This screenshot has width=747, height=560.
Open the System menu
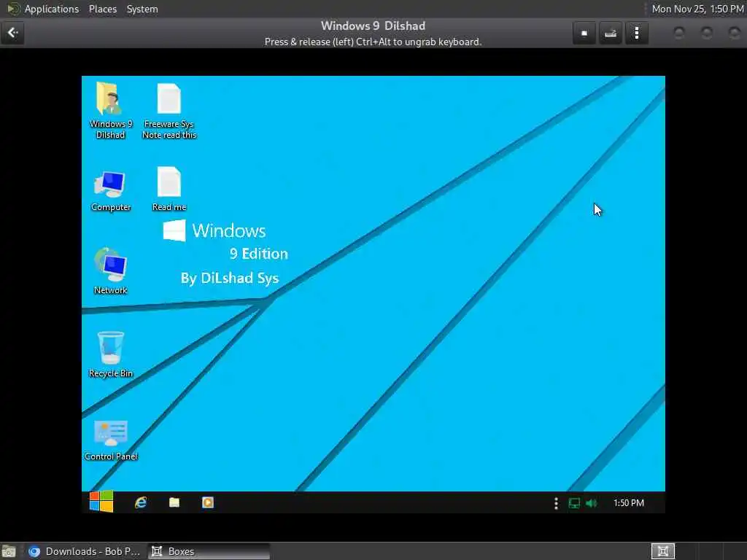(142, 9)
